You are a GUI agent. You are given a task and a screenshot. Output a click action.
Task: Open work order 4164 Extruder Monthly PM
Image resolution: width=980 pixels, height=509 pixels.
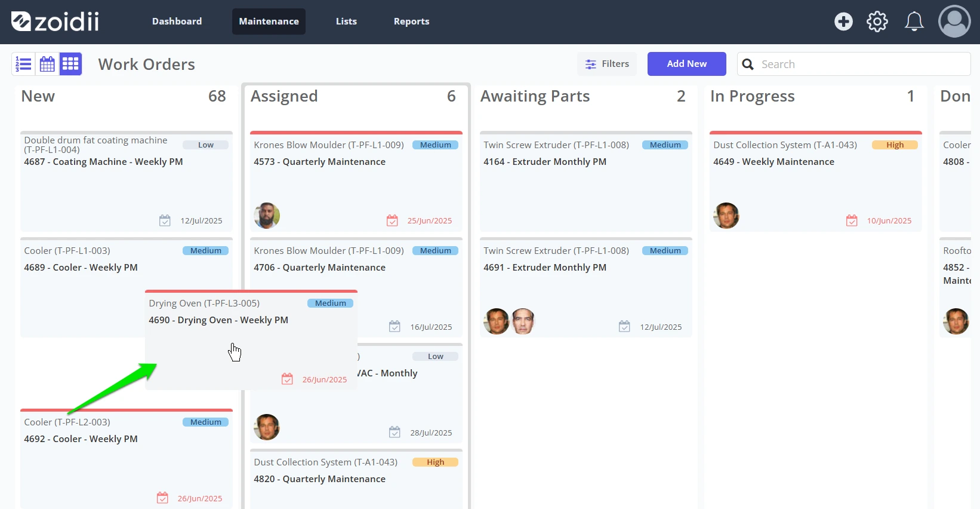point(545,162)
